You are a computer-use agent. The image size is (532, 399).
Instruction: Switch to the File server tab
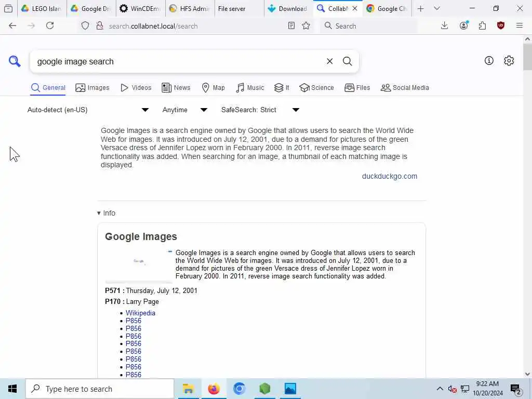point(239,9)
